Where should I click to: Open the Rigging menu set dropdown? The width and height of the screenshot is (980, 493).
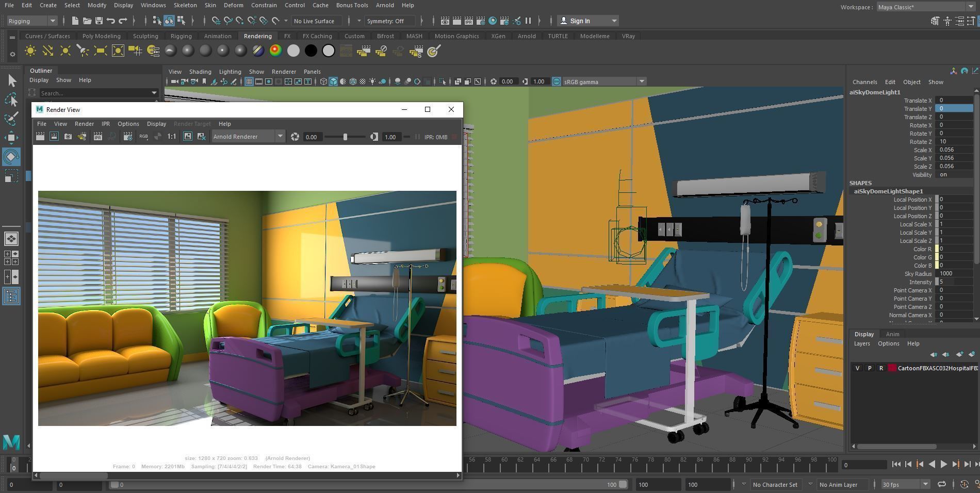[x=32, y=21]
